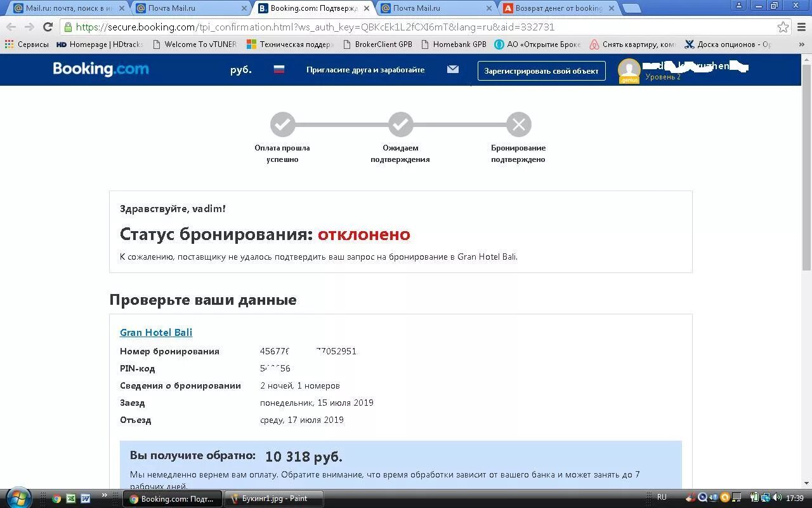Click the refund amount 10 318 руб.
The height and width of the screenshot is (508, 812).
304,457
